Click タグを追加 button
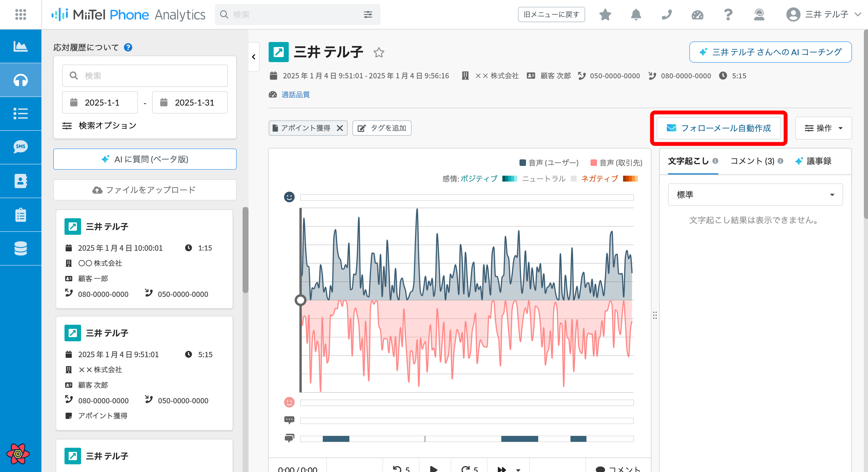Image resolution: width=868 pixels, height=472 pixels. click(382, 128)
